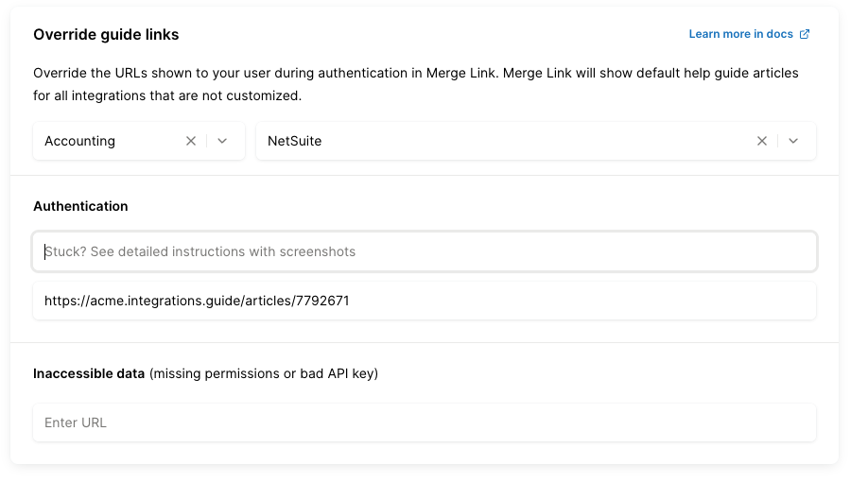Click the Override guide links heading

pyautogui.click(x=106, y=35)
